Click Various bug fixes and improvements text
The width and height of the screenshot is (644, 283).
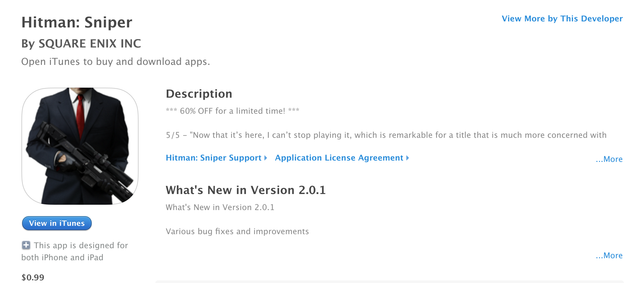(x=237, y=231)
